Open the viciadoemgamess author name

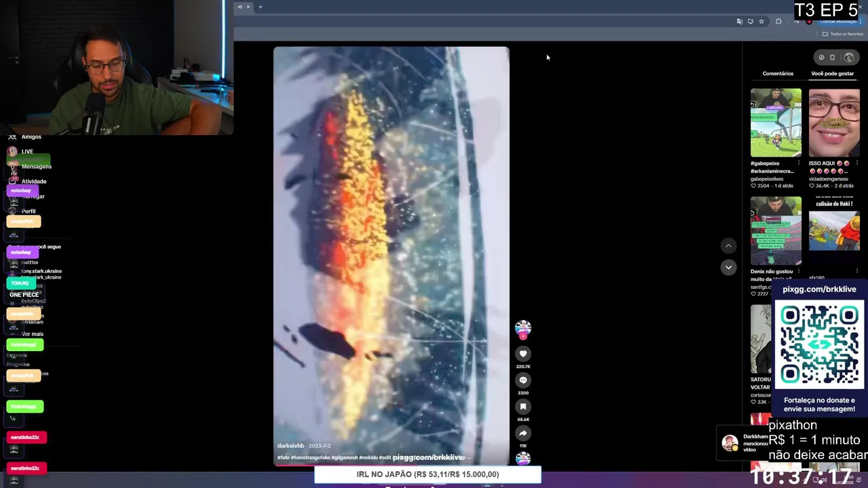coord(829,179)
